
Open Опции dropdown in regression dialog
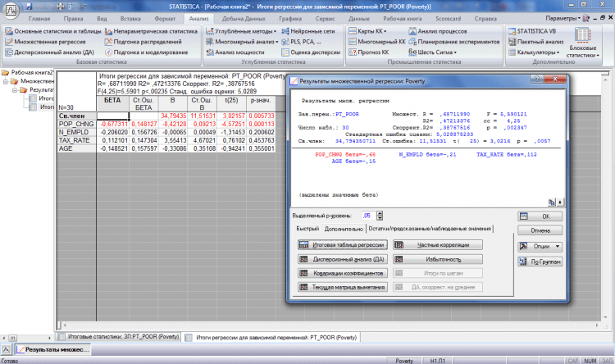[x=540, y=247]
